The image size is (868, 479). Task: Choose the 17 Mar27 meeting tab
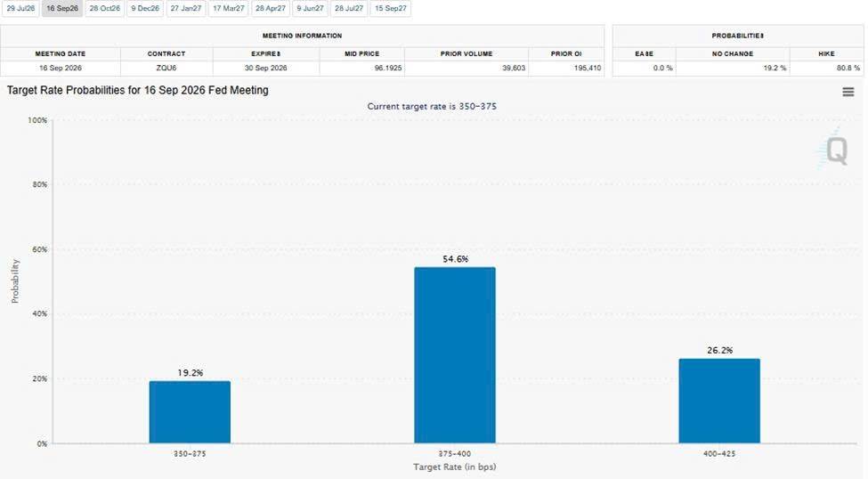click(x=228, y=8)
